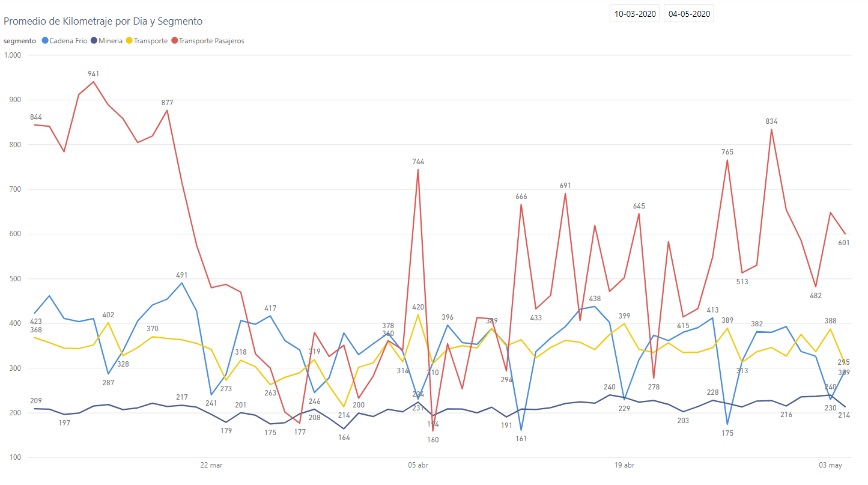Select the Transporte Pasajeros legend label
This screenshot has width=868, height=485.
click(x=211, y=41)
